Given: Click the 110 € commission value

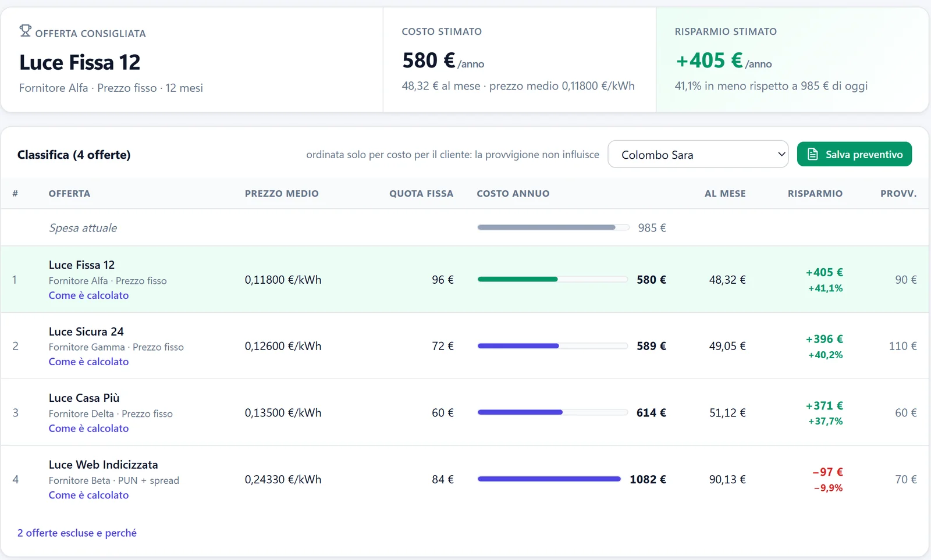Looking at the screenshot, I should (x=902, y=346).
